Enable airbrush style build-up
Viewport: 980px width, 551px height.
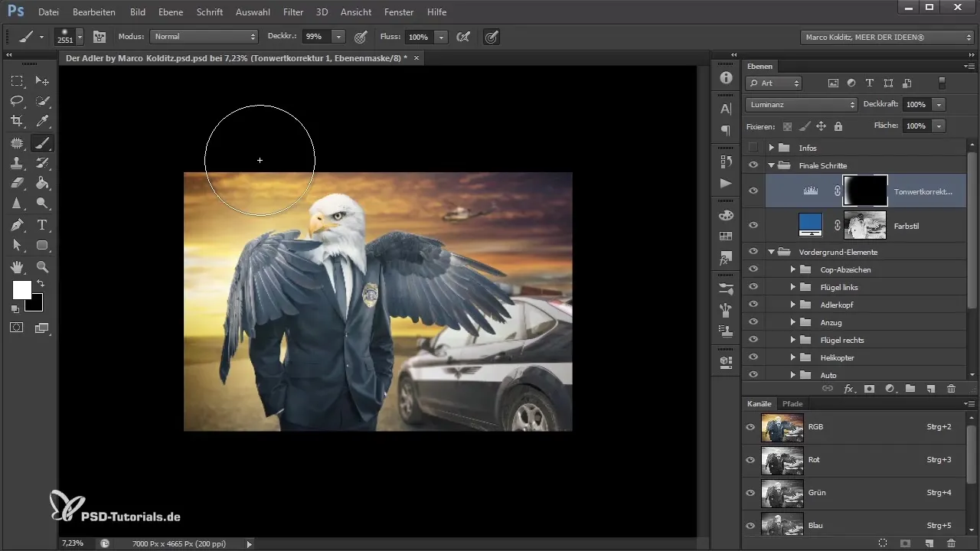click(x=462, y=36)
